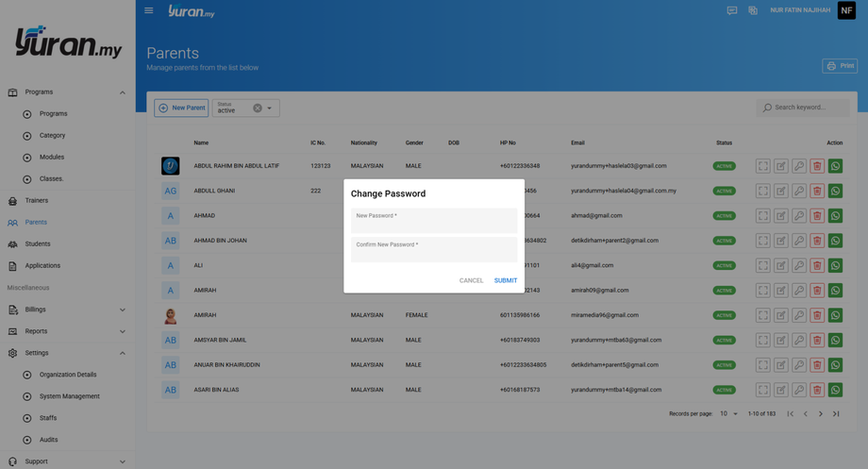Clear the active status filter
The image size is (868, 469).
click(257, 109)
